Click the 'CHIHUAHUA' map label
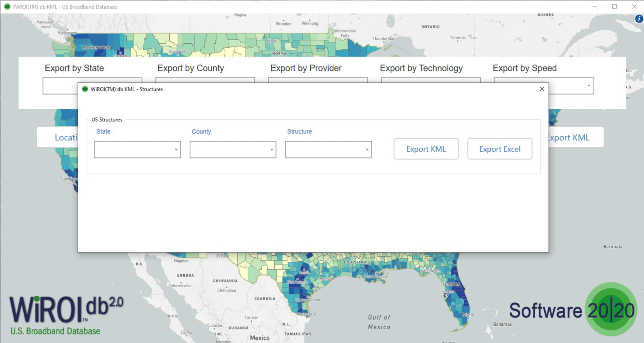The image size is (644, 343). tap(225, 280)
